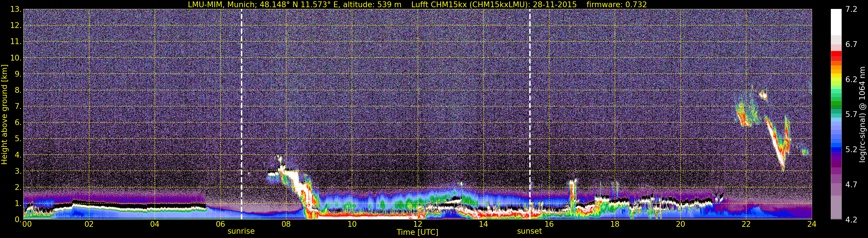Image resolution: width=868 pixels, height=238 pixels.
Task: Click the height tick label '9.'
Action: [x=18, y=74]
